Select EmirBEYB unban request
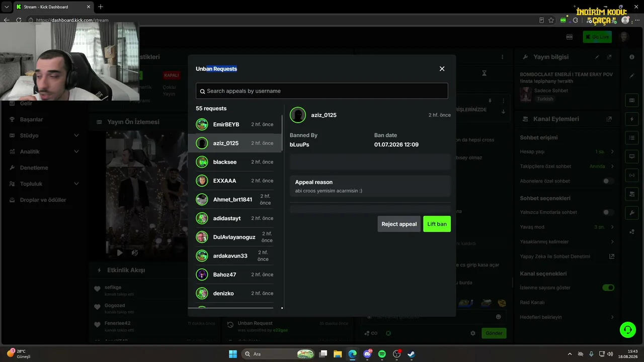Viewport: 644px width, 362px height. (x=235, y=124)
